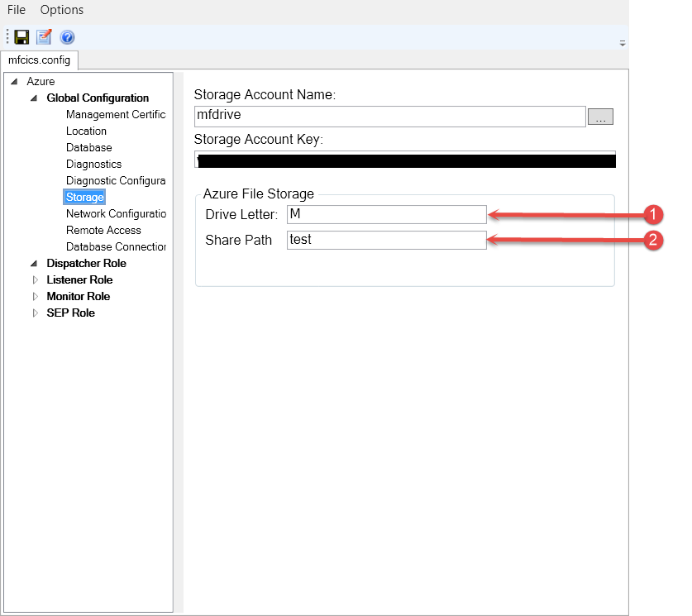The height and width of the screenshot is (616, 692).
Task: Expand the SEP Role node
Action: (35, 313)
